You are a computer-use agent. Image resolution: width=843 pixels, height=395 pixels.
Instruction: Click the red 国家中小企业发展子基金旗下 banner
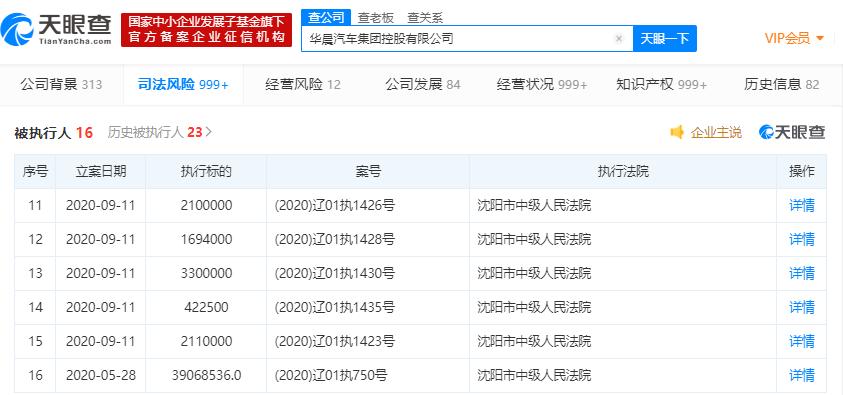pos(206,30)
